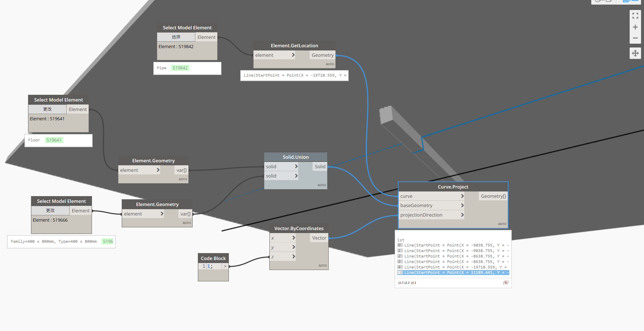Screen dimensions: 644x331
Task: Click the Zoom Out icon on the canvas
Action: tap(635, 38)
